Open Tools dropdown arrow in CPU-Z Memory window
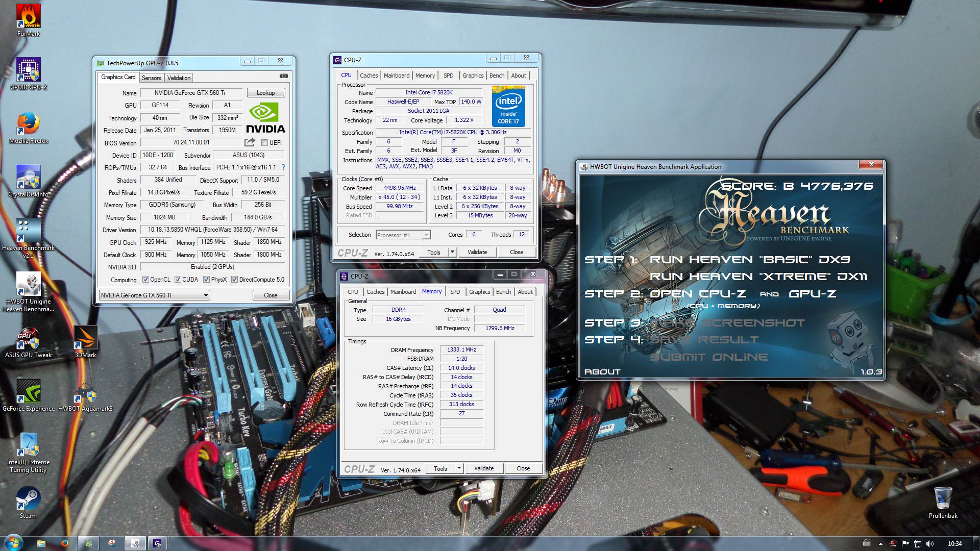 pyautogui.click(x=458, y=468)
